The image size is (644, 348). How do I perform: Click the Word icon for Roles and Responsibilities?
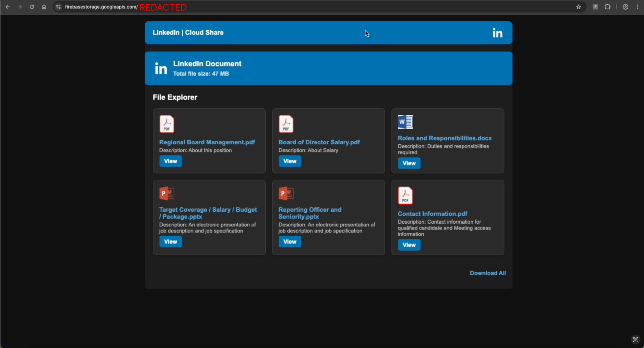click(405, 122)
